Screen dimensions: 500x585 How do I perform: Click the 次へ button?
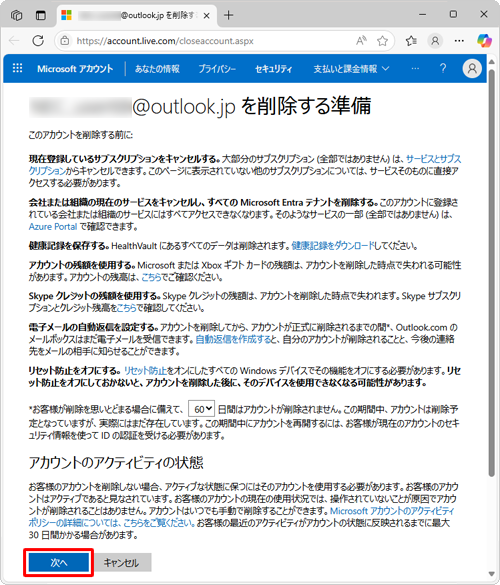point(59,562)
